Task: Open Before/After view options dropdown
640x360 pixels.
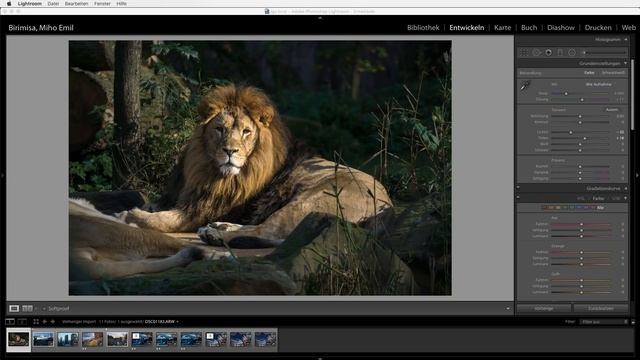Action: pyautogui.click(x=36, y=309)
